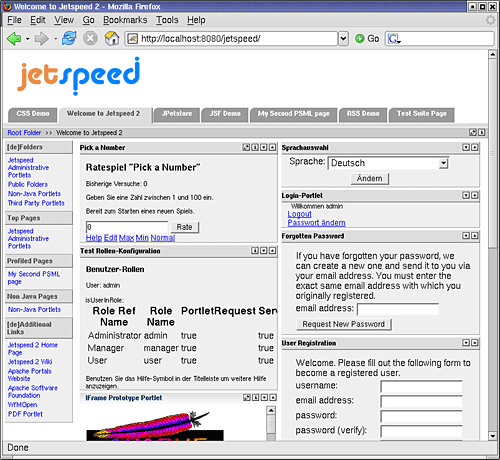
Task: Switch to the RSS Demo tab
Action: 363,114
